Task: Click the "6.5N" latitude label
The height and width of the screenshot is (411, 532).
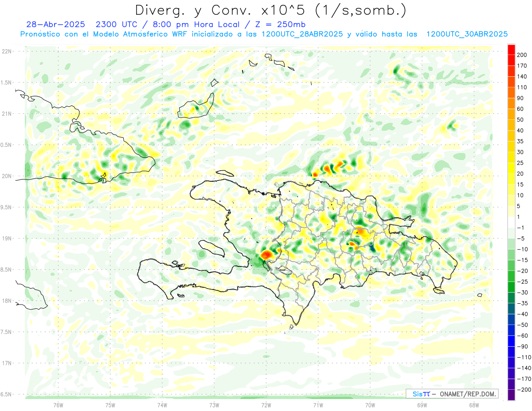Action: click(x=7, y=394)
